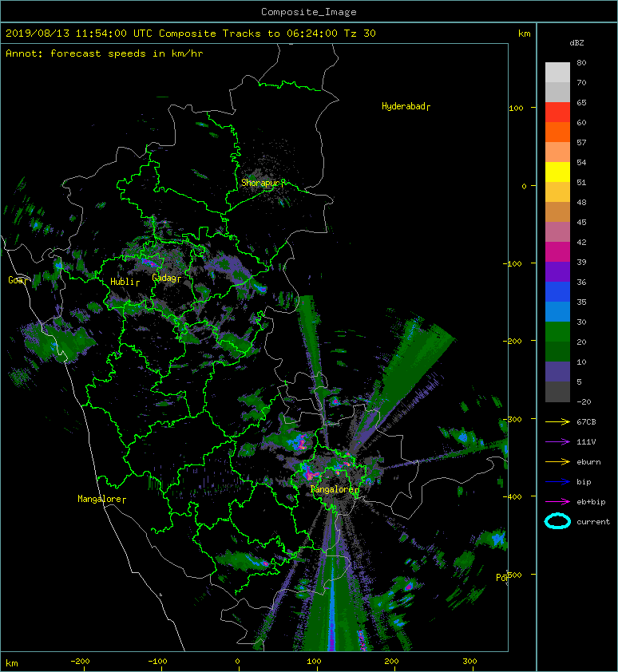Select the Shorapur city label
This screenshot has height=672, width=618.
click(x=263, y=183)
